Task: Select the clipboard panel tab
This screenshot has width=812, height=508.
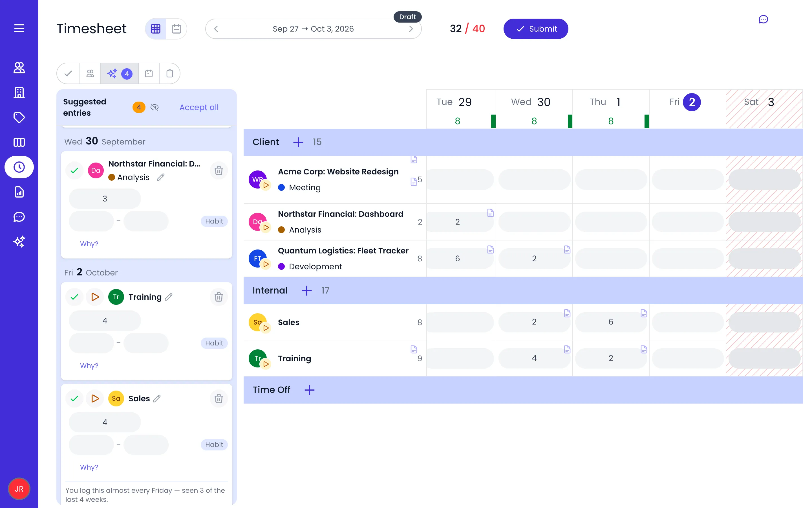Action: pos(170,73)
